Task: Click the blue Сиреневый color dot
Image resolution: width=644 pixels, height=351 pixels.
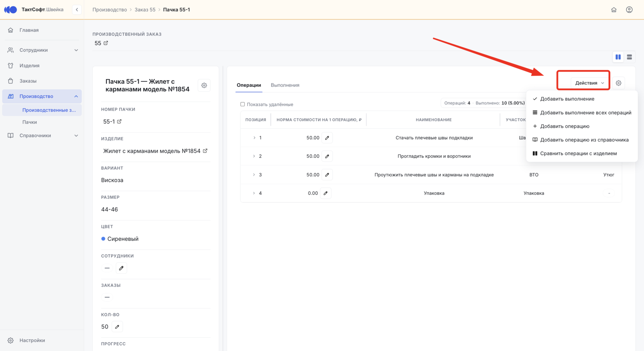Action: tap(103, 239)
